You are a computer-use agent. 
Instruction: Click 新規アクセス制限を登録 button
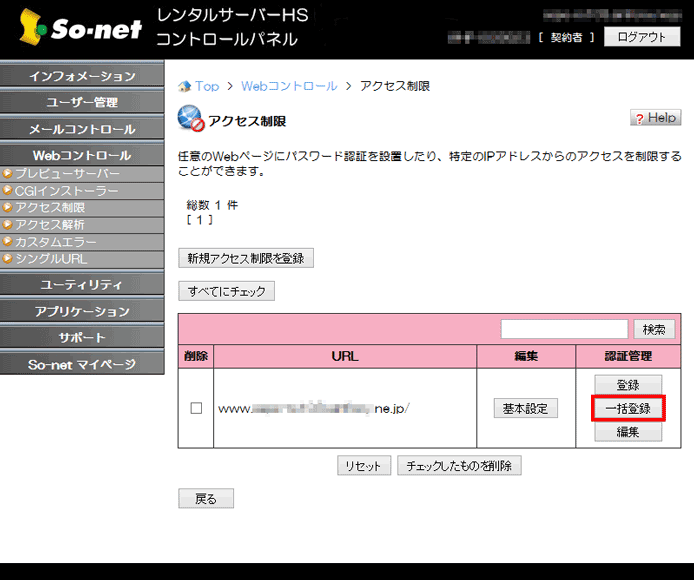pos(246,258)
